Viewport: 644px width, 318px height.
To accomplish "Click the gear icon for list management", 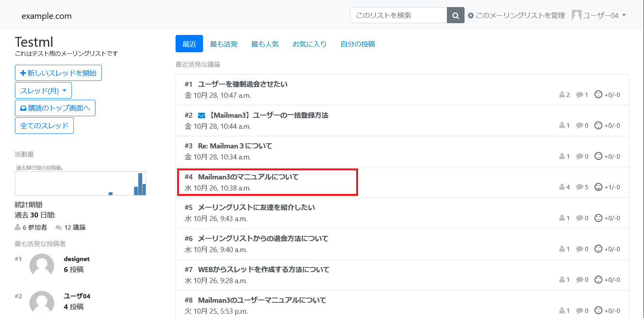I will click(x=471, y=16).
